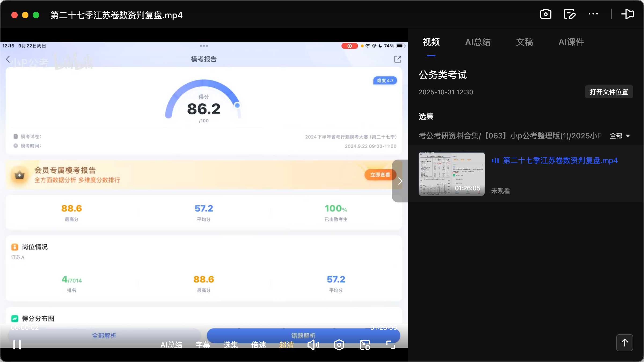Image resolution: width=644 pixels, height=362 pixels.
Task: Enter picture-in-picture mode
Action: coord(365,345)
